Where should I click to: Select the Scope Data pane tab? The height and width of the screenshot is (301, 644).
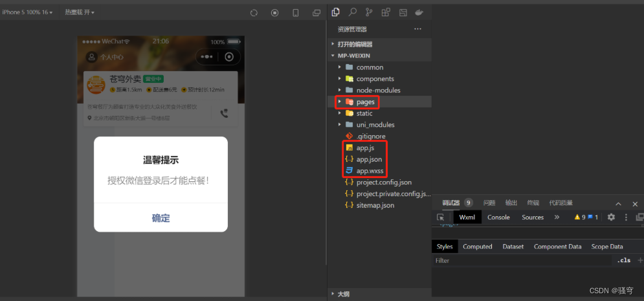pos(607,247)
